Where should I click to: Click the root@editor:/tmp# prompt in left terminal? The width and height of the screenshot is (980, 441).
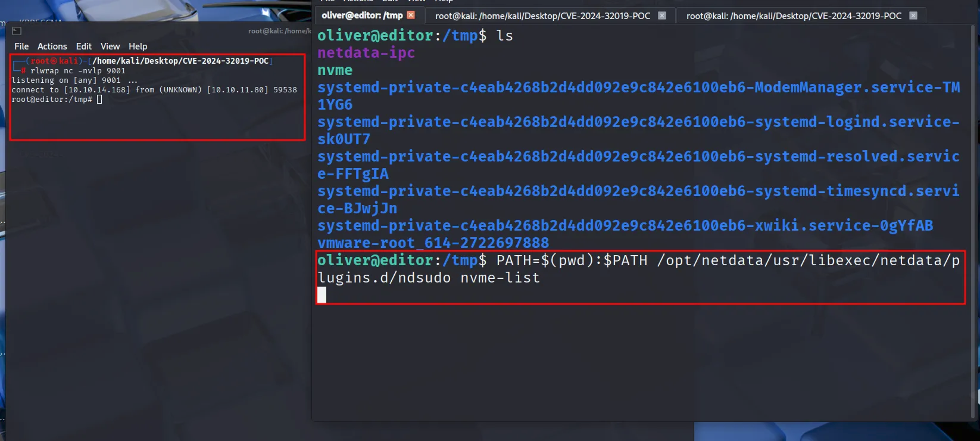(x=52, y=99)
